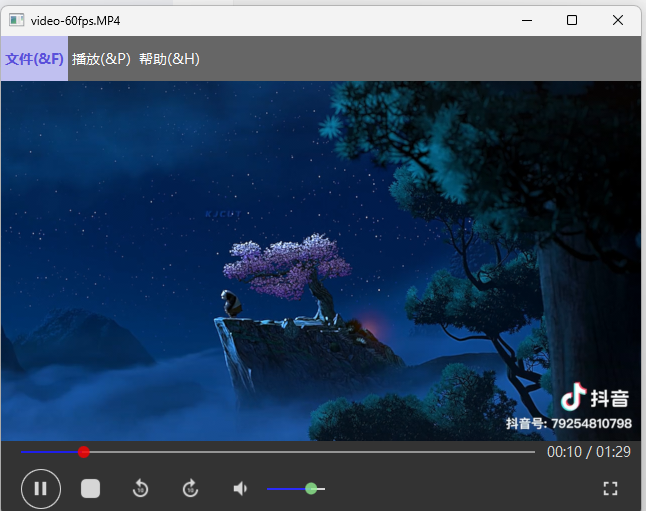Click the green volume slider knob
The height and width of the screenshot is (511, 646).
311,489
